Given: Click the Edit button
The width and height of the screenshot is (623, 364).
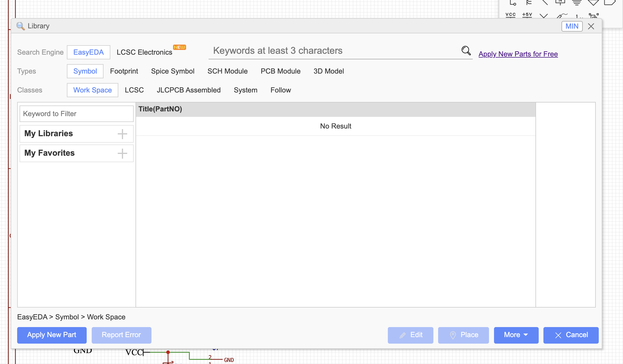Looking at the screenshot, I should (410, 335).
